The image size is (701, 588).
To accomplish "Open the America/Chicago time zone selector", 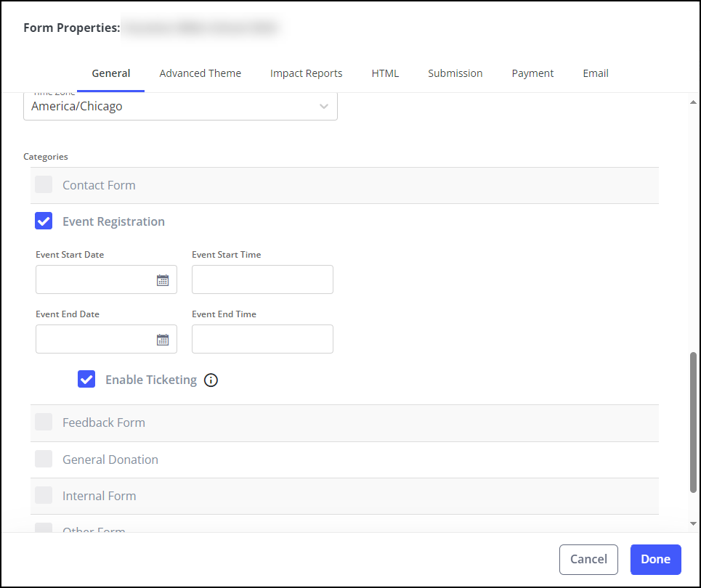I will tap(180, 106).
